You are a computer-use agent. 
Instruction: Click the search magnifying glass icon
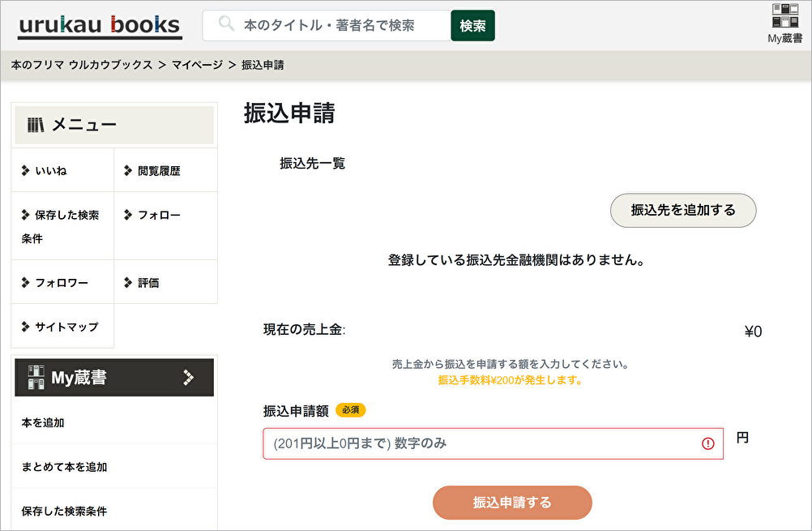coord(226,25)
